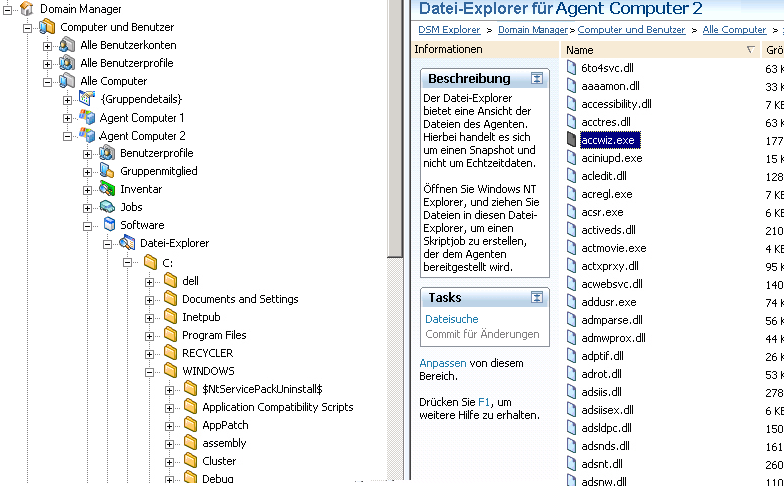
Task: Click the RECYCLER folder icon
Action: pos(170,352)
